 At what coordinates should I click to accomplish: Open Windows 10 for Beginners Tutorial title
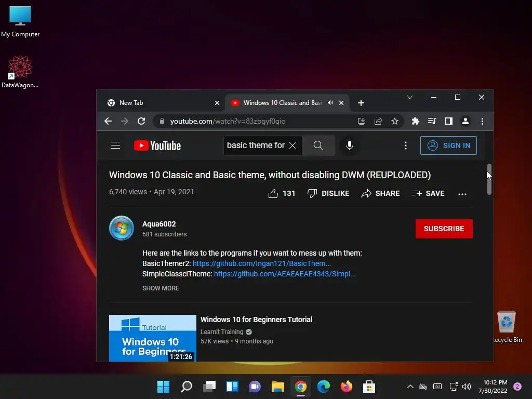pyautogui.click(x=257, y=320)
